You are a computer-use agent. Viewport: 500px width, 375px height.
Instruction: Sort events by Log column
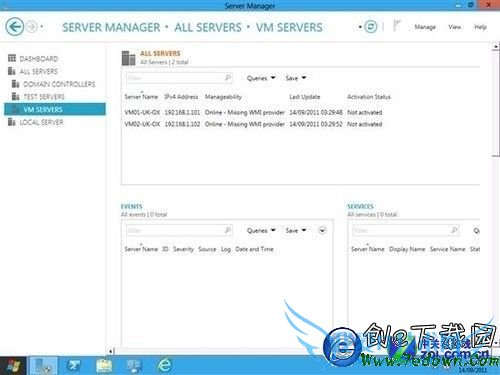(x=226, y=249)
